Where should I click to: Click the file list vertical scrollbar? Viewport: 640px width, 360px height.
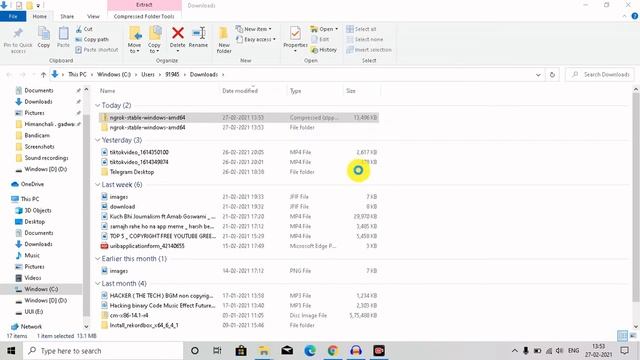pyautogui.click(x=636, y=197)
